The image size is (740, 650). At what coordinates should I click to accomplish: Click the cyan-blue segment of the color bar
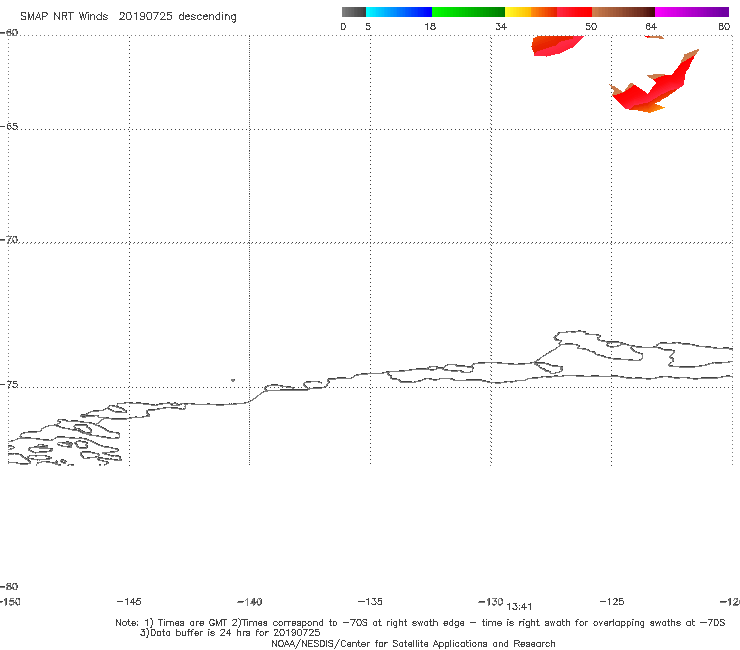tap(399, 12)
